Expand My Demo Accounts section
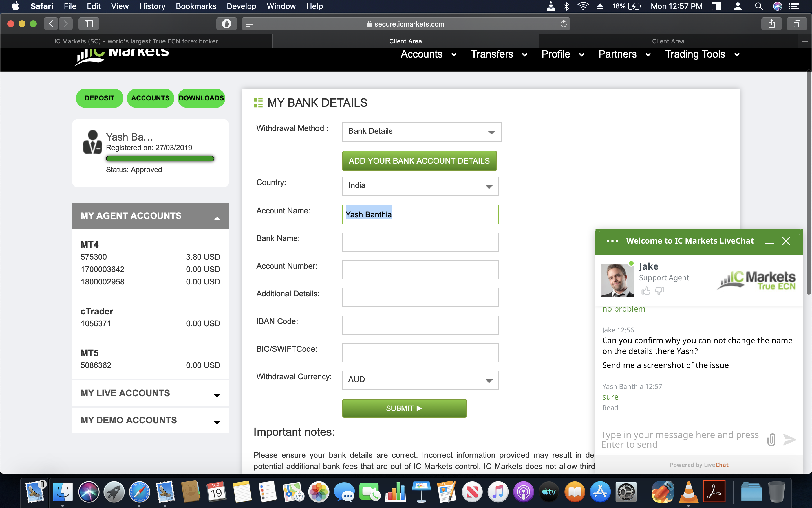 [x=150, y=420]
